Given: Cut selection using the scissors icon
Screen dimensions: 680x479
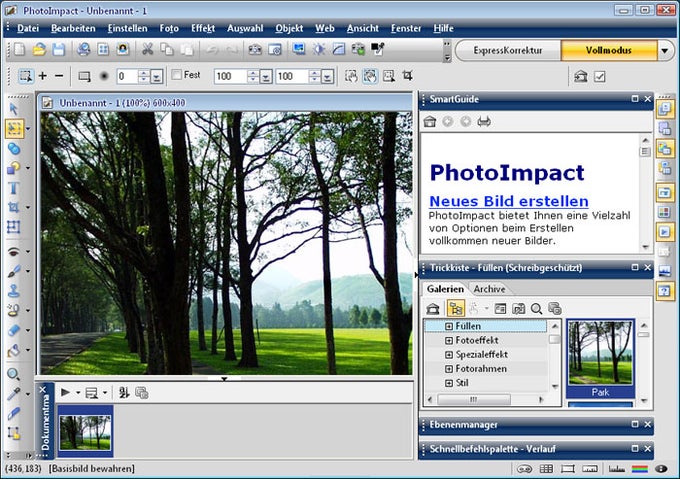Looking at the screenshot, I should (147, 49).
